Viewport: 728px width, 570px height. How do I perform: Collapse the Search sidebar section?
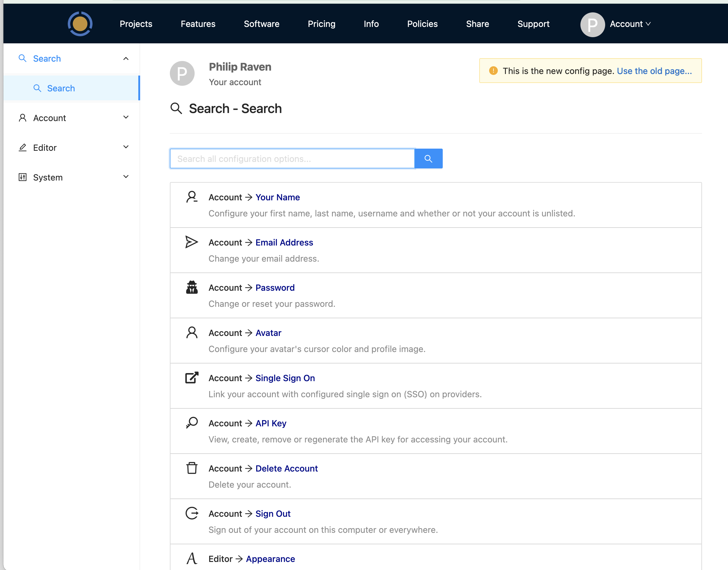click(126, 59)
